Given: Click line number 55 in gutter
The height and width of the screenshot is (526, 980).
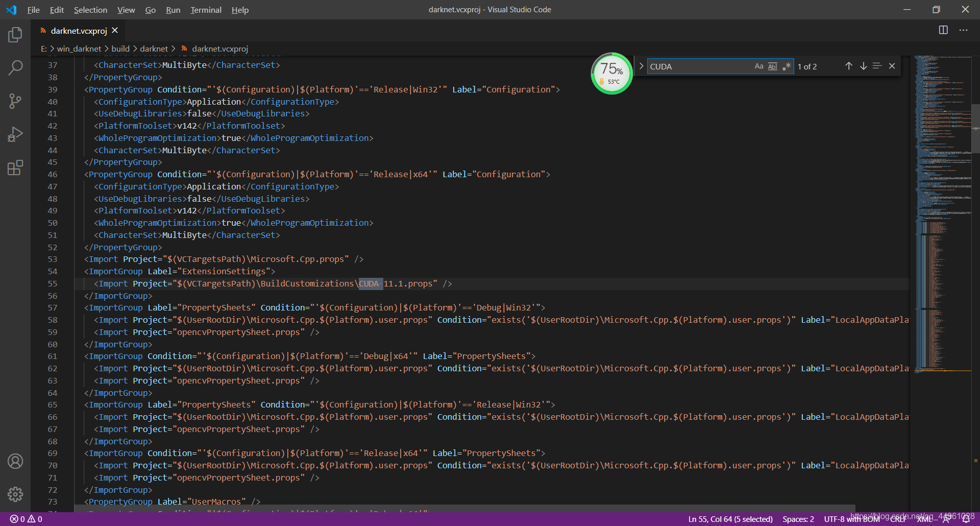Looking at the screenshot, I should click(53, 283).
